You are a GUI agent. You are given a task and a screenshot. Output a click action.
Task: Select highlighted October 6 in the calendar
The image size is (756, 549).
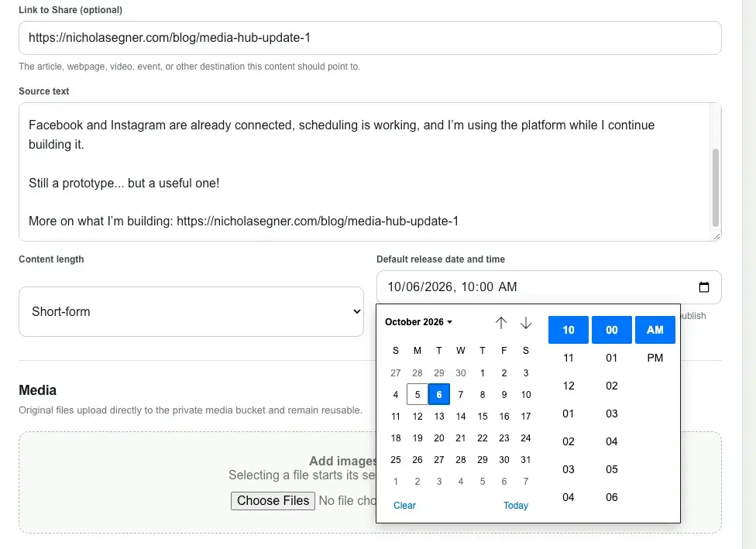pyautogui.click(x=439, y=395)
